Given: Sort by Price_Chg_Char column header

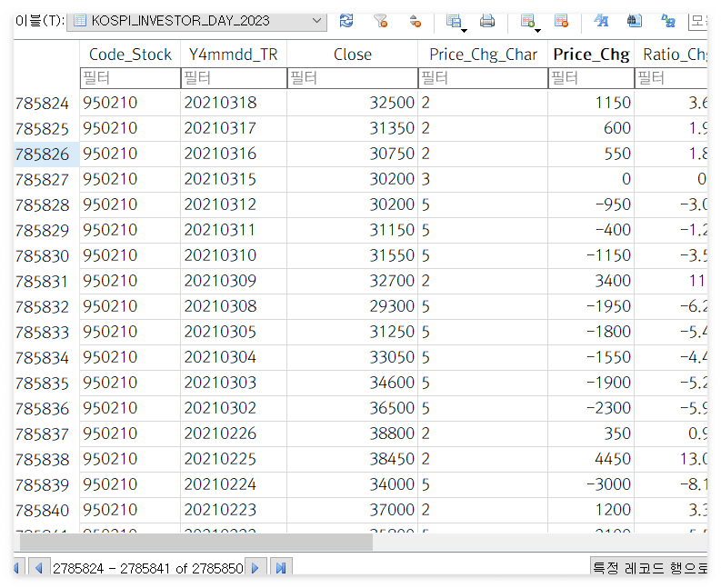Looking at the screenshot, I should 483,55.
